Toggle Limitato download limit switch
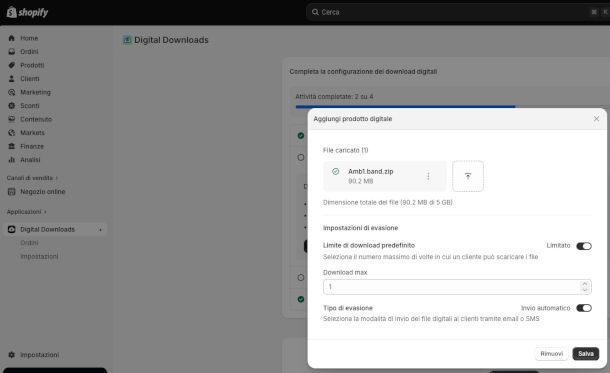The image size is (610, 373). click(584, 246)
